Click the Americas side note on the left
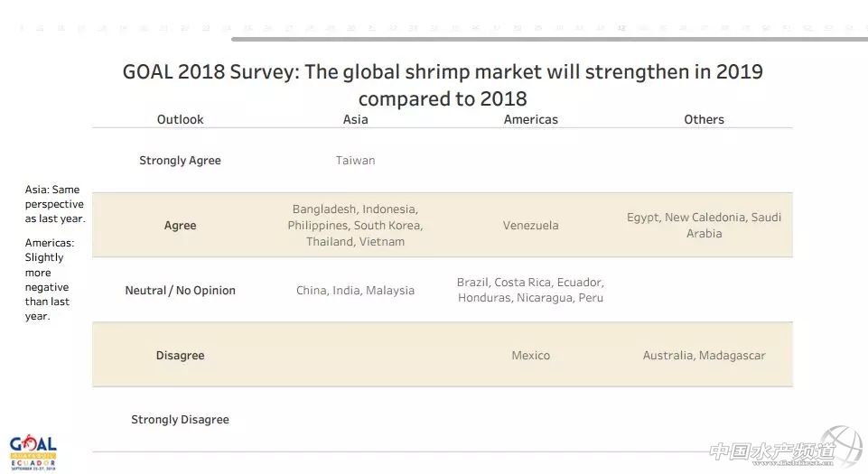This screenshot has width=868, height=474. 49,280
